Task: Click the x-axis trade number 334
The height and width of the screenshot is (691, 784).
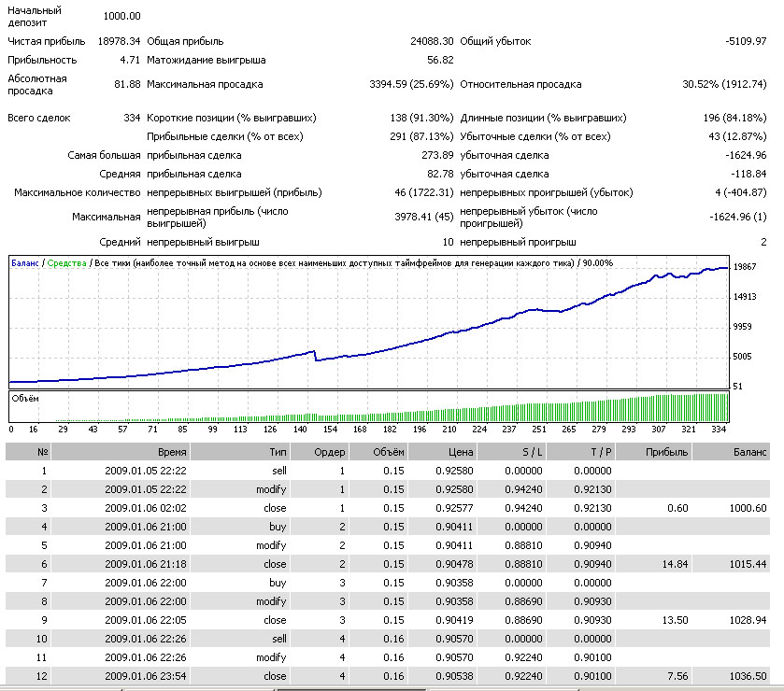Action: tap(719, 430)
